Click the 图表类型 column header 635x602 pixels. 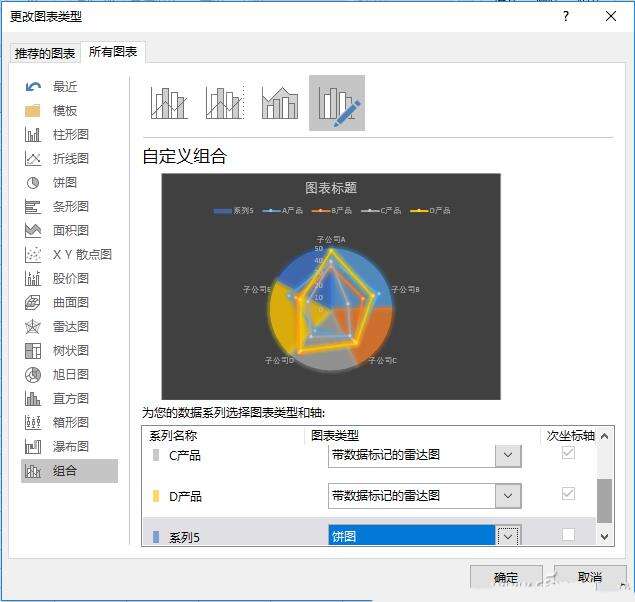click(x=335, y=436)
